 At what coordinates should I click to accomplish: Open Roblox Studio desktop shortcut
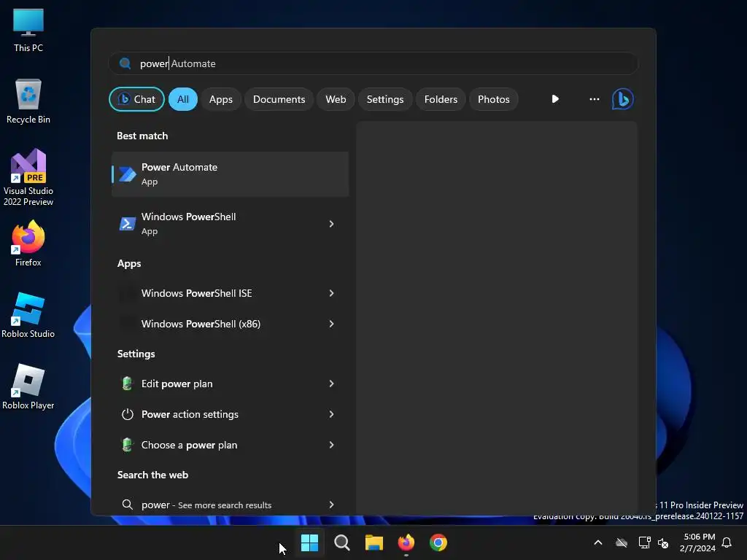pyautogui.click(x=28, y=315)
